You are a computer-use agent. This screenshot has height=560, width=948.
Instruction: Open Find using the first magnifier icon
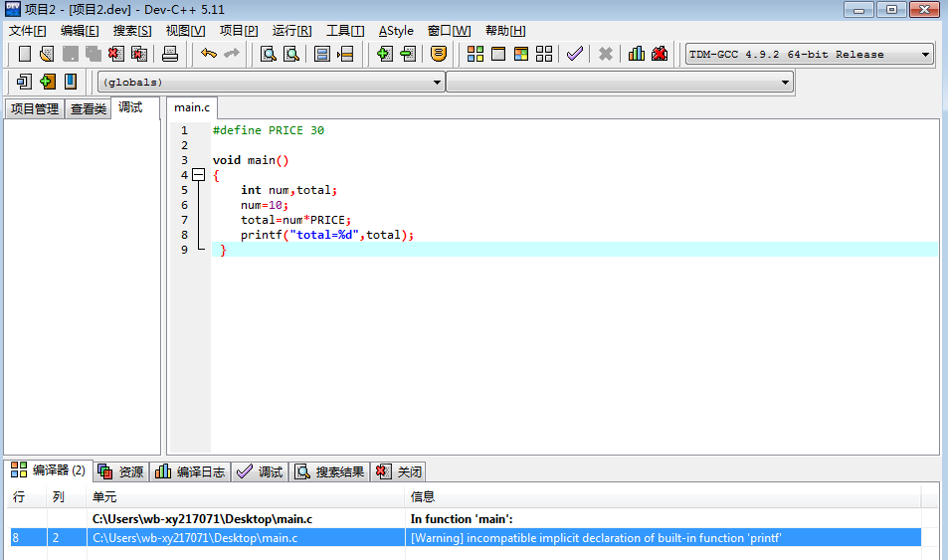click(x=268, y=54)
